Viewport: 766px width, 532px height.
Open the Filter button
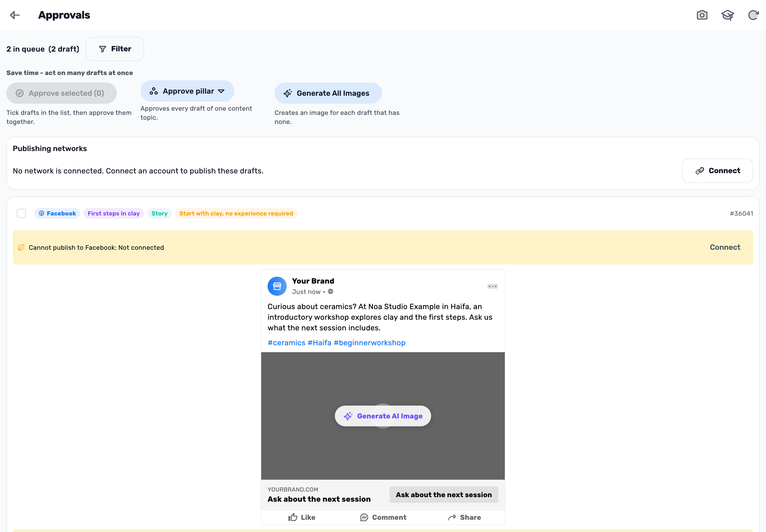click(x=115, y=49)
